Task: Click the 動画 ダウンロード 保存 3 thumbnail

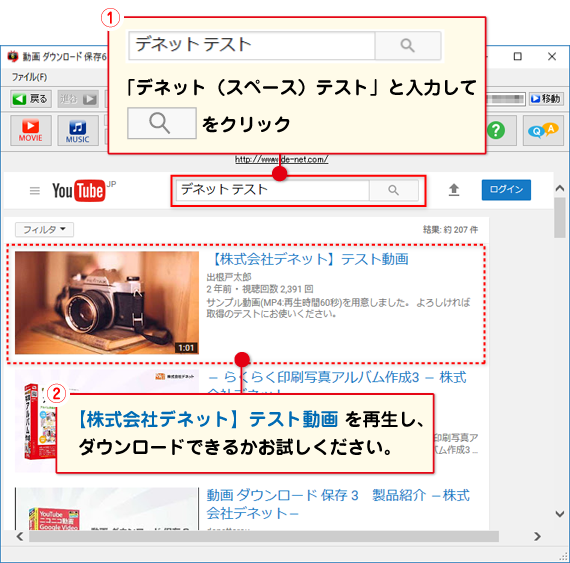Action: pos(107,509)
